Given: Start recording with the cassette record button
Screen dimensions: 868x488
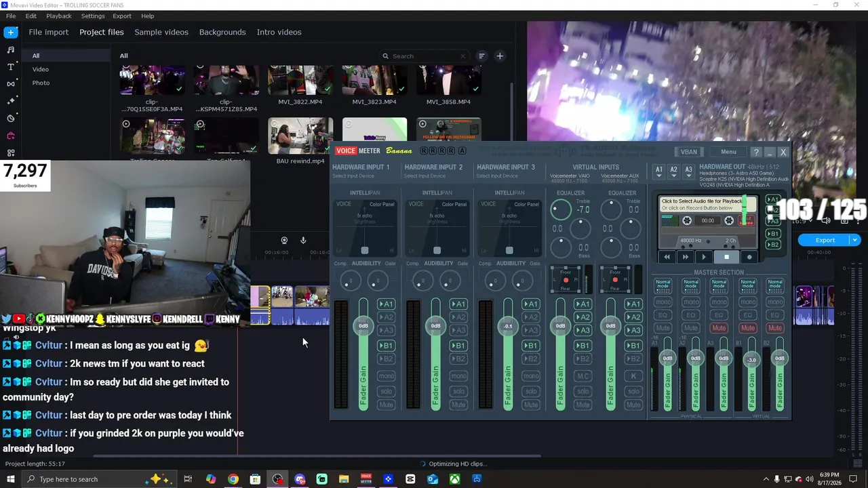Looking at the screenshot, I should (749, 257).
